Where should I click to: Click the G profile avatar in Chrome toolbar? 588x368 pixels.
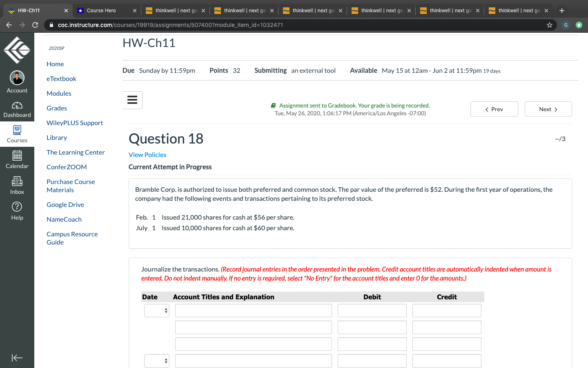[566, 25]
